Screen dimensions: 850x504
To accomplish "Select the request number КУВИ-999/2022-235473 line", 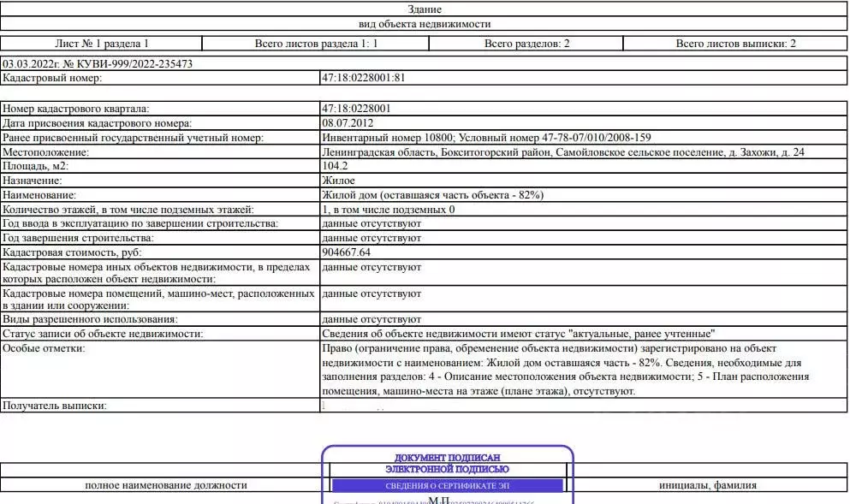I will pyautogui.click(x=98, y=64).
